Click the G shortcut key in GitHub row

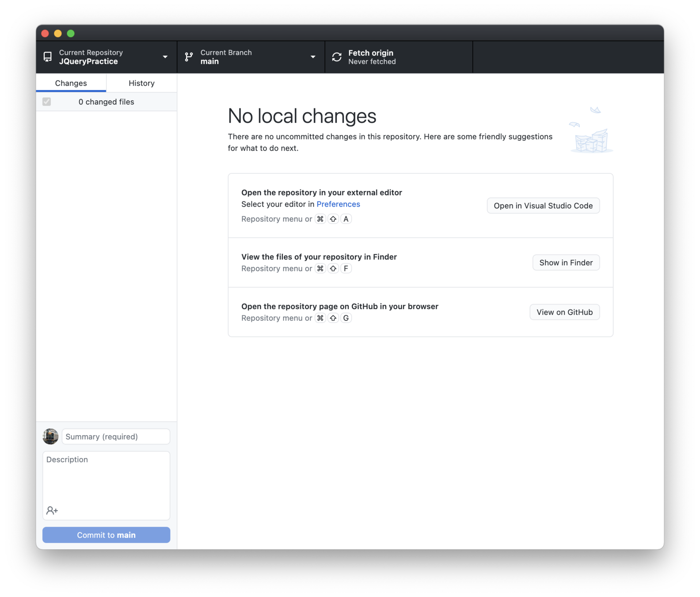346,318
